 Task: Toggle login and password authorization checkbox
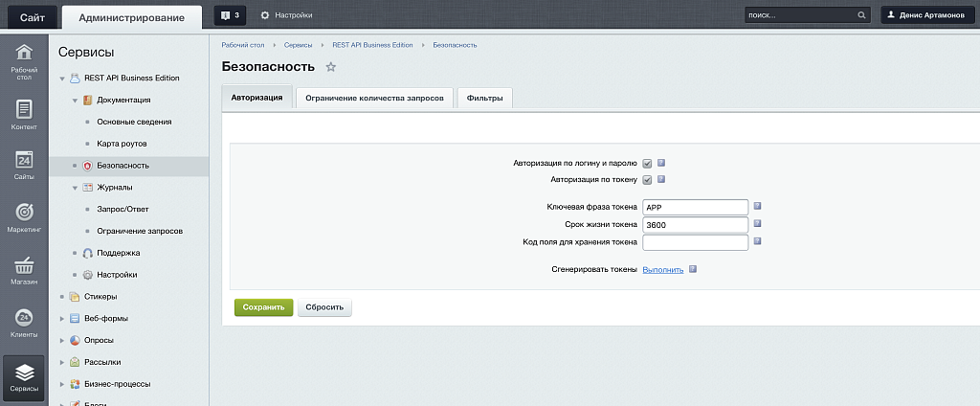tap(648, 163)
